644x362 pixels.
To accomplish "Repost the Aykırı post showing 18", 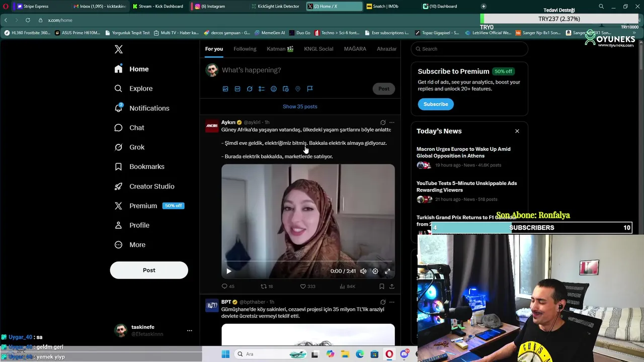I will pyautogui.click(x=267, y=286).
